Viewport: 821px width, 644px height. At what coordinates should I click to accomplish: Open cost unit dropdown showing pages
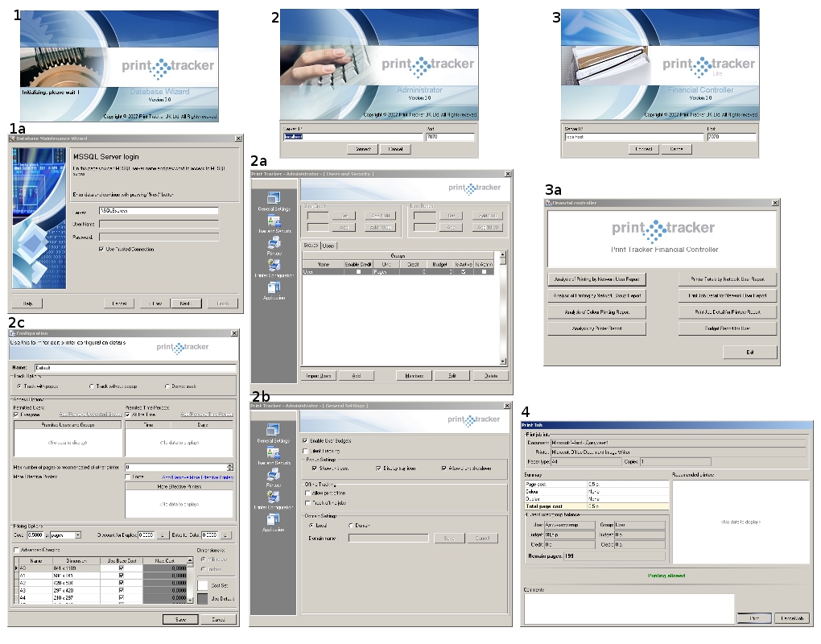(x=78, y=535)
